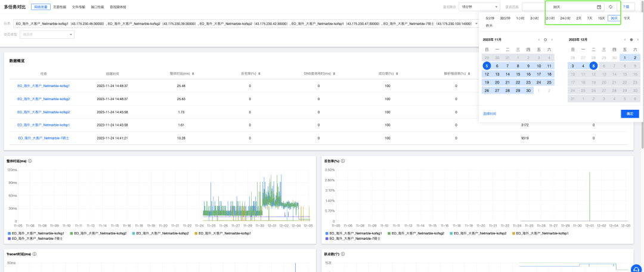Viewport: 644px width, 272px height.
Task: Switch to the 页面性能 tab
Action: (x=60, y=7)
